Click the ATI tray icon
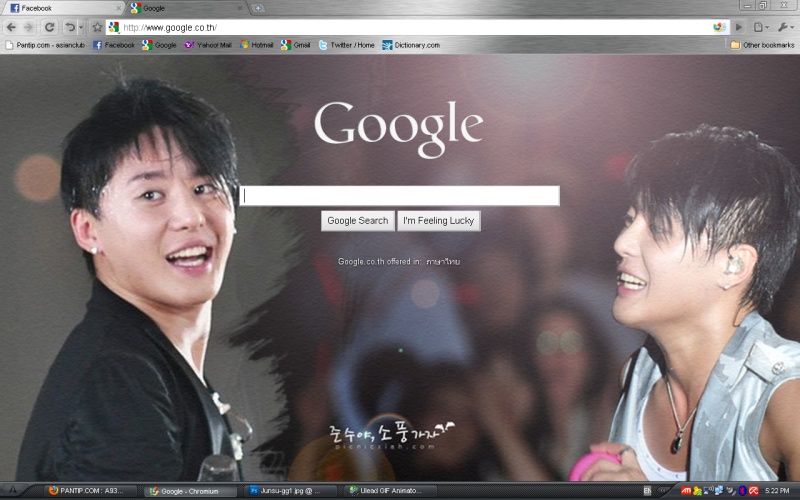The height and width of the screenshot is (500, 800). [686, 491]
